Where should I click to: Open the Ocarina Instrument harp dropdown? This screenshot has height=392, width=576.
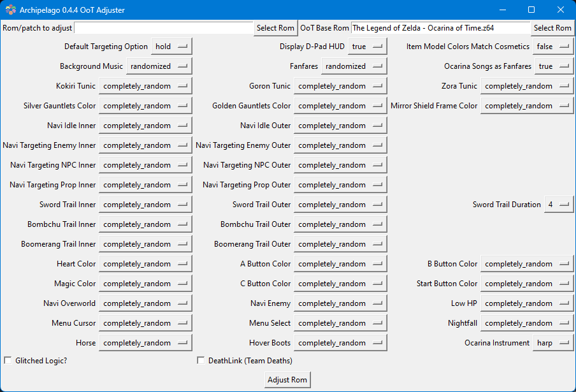[553, 343]
